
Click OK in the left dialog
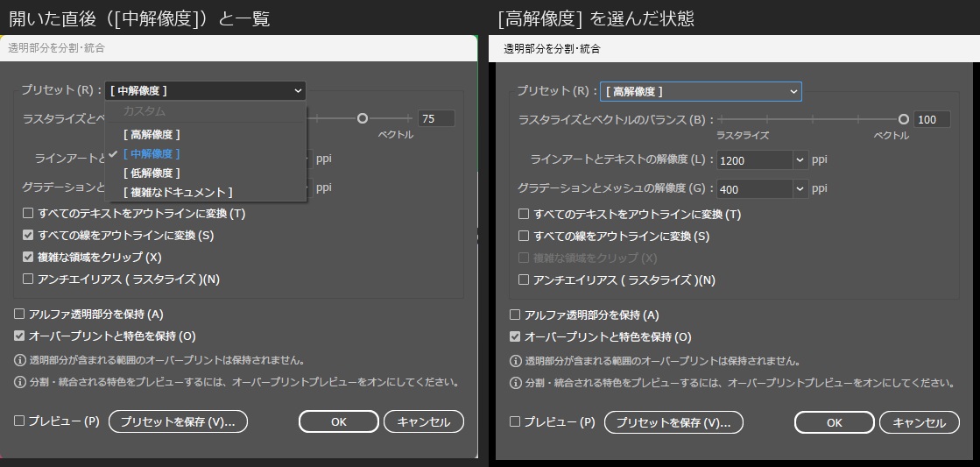pyautogui.click(x=339, y=421)
